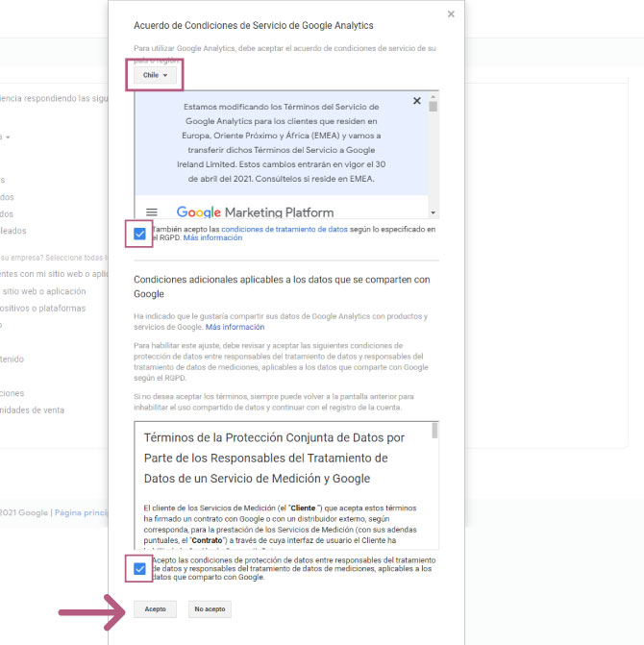Close the Google Analytics terms dialog
644x645 pixels.
click(451, 14)
